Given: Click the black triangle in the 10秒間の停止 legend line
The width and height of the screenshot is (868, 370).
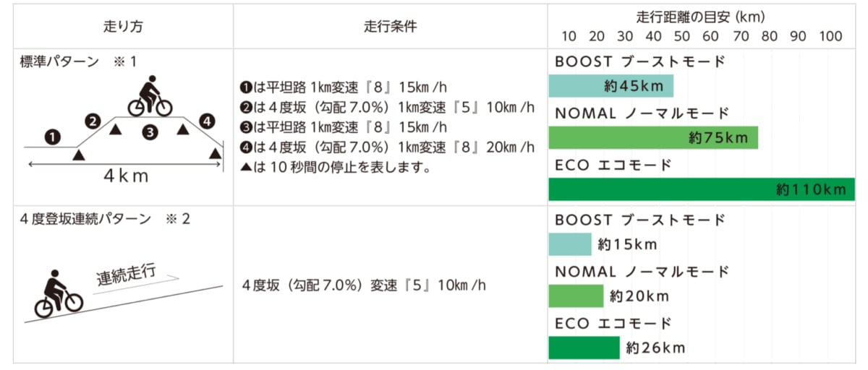Looking at the screenshot, I should pyautogui.click(x=244, y=170).
